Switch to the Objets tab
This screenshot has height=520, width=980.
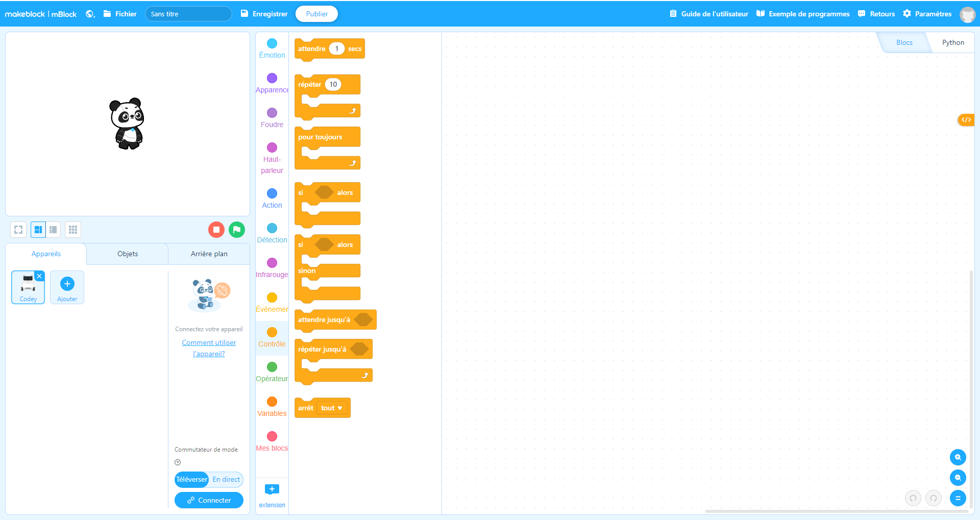click(128, 254)
